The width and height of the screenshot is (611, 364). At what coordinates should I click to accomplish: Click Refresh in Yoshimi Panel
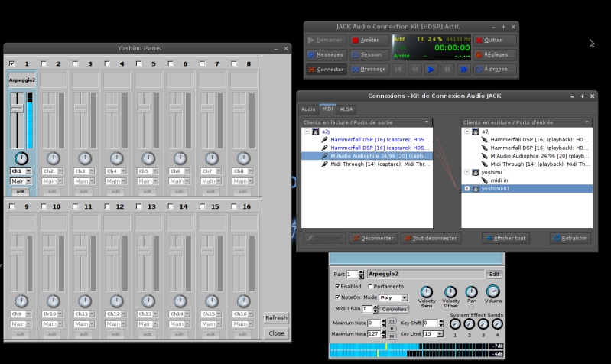pyautogui.click(x=276, y=318)
